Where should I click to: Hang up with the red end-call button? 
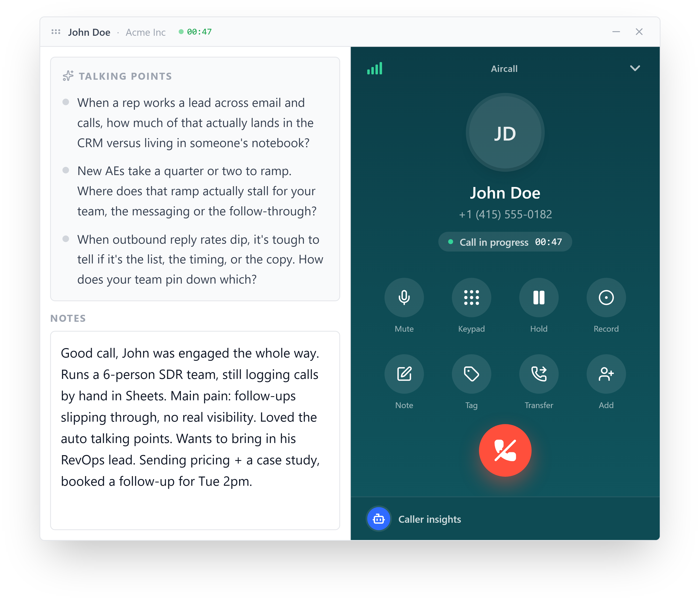click(505, 450)
